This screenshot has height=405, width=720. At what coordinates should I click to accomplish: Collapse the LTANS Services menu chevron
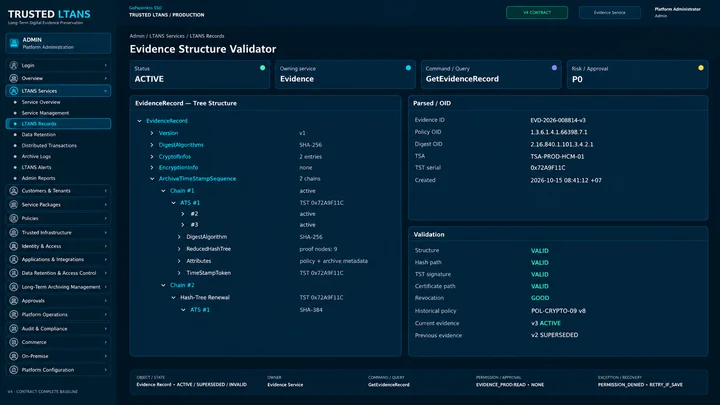106,91
